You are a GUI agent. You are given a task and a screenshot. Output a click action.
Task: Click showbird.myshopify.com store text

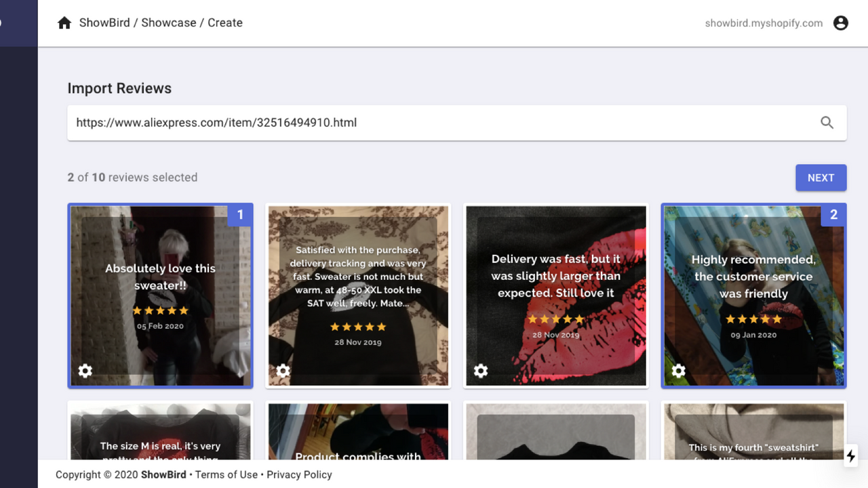(x=764, y=23)
